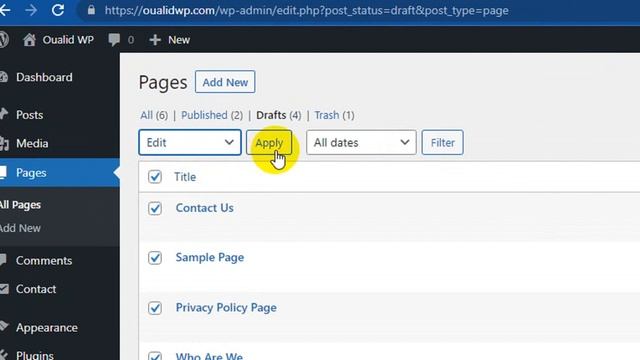Click the padlock site security icon
Image resolution: width=640 pixels, height=360 pixels.
(91, 10)
